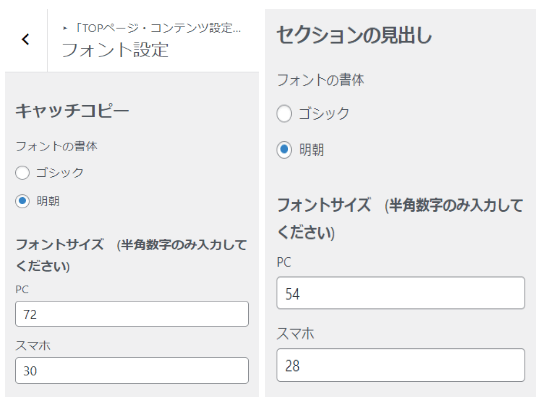
Task: Click the キャッチコピー section heading
Action: [72, 111]
